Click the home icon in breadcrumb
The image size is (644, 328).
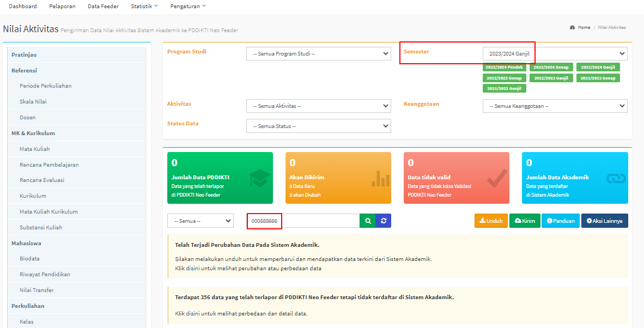click(x=572, y=27)
